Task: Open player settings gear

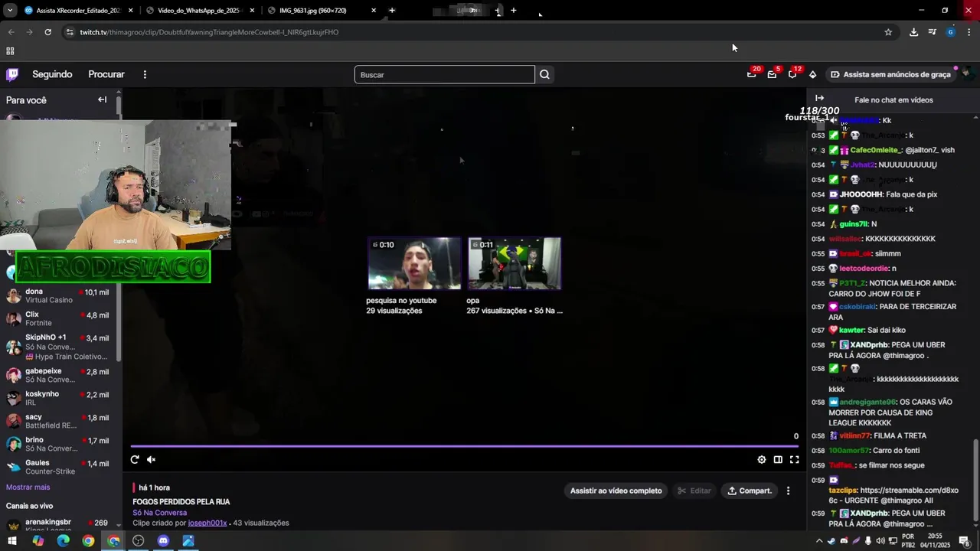Action: tap(761, 459)
